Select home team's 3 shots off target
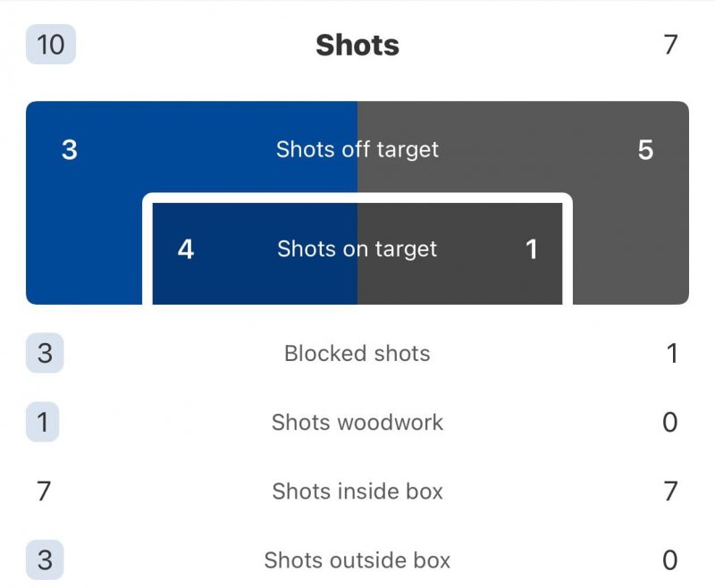Viewport: 715px width, 588px height. [69, 150]
